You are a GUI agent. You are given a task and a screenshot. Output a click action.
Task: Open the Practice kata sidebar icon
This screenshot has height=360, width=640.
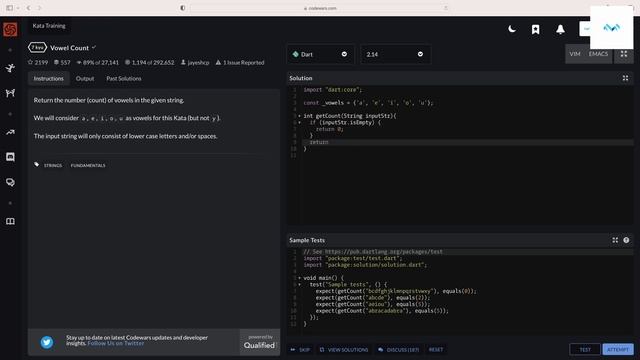[x=10, y=68]
